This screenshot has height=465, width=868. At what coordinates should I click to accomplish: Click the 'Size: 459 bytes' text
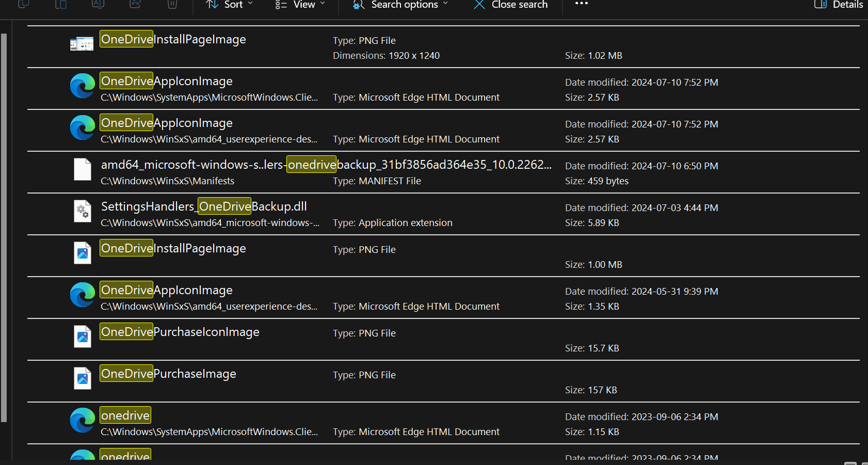pyautogui.click(x=597, y=181)
